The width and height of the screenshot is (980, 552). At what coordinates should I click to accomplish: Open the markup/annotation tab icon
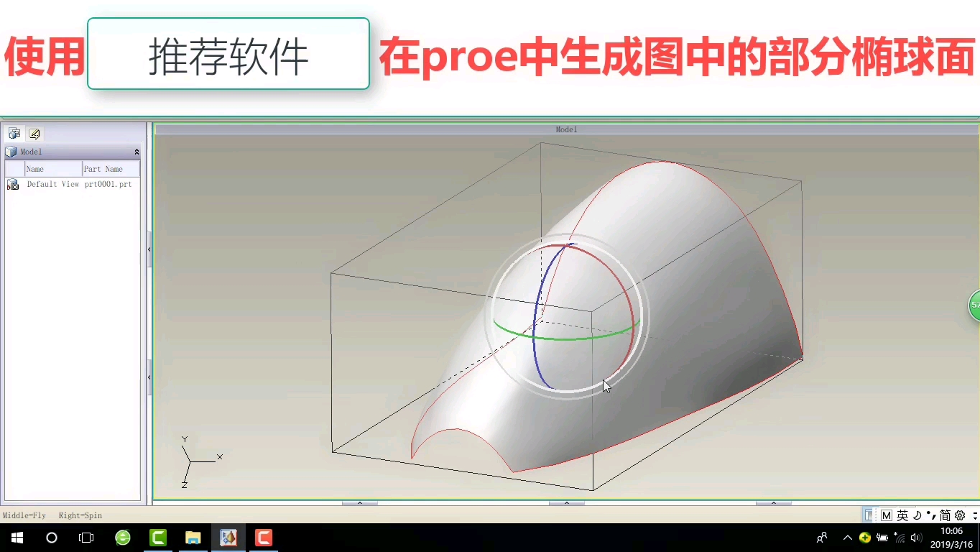coord(34,133)
